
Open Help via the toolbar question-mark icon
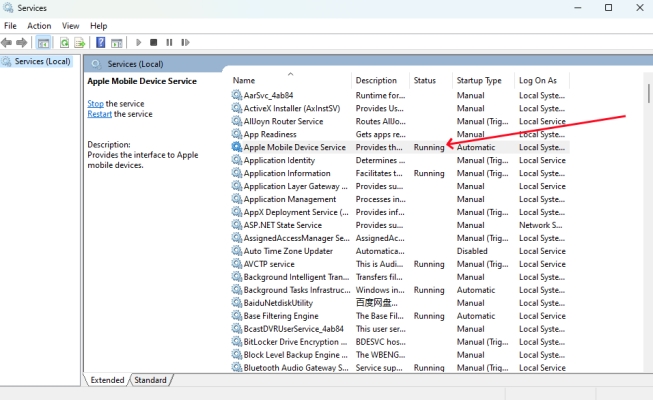[x=100, y=43]
